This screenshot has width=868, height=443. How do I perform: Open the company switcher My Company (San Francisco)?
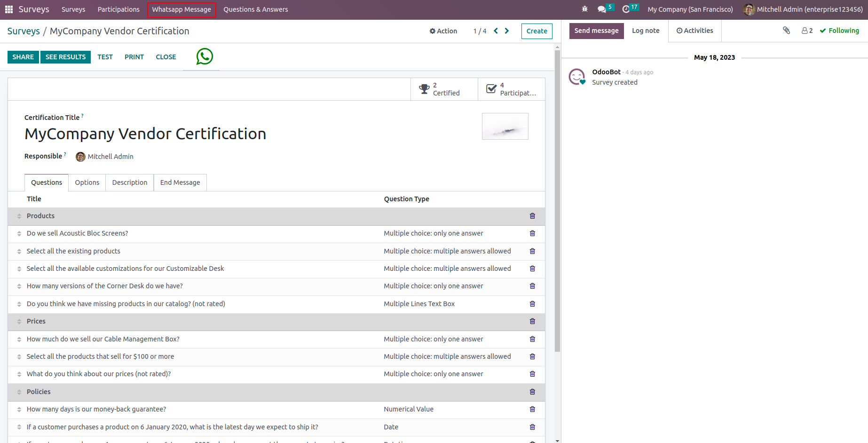click(690, 9)
